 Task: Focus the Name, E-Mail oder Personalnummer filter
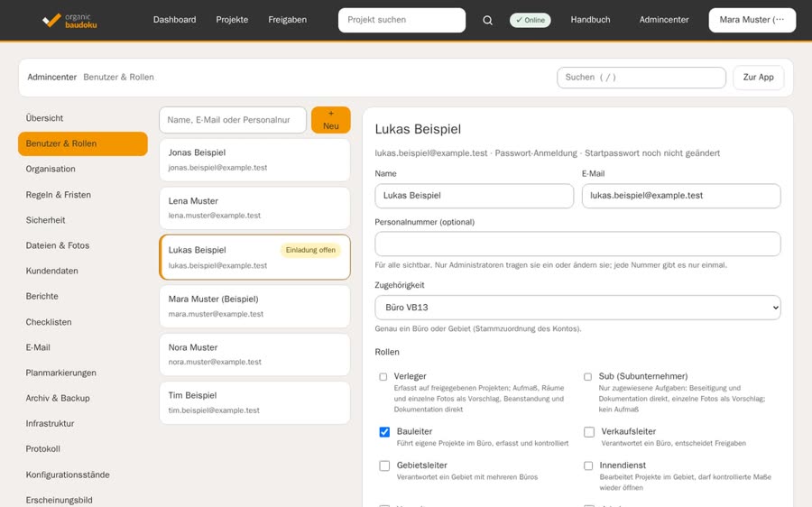pyautogui.click(x=233, y=120)
